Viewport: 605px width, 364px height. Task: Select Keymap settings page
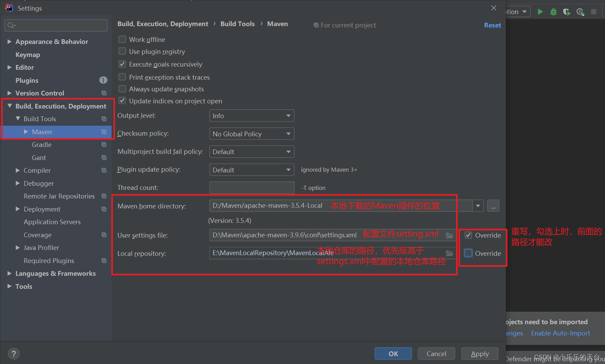28,55
